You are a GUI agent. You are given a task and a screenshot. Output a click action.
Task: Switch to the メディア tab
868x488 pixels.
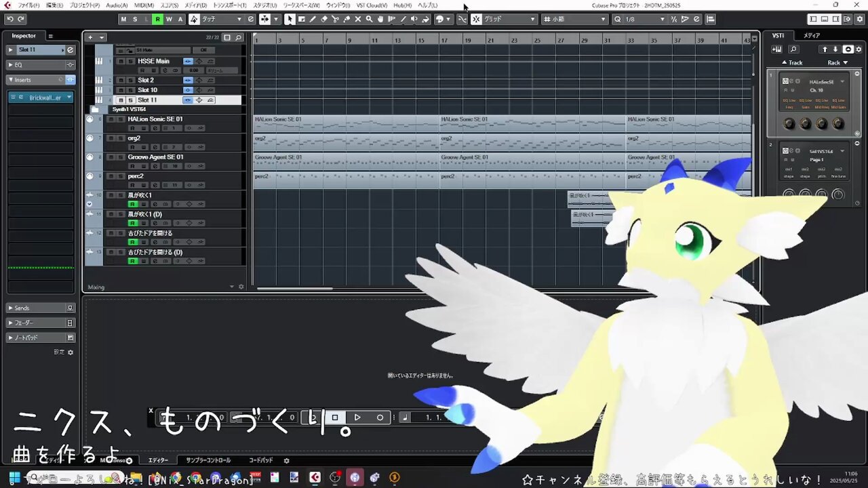tap(812, 35)
